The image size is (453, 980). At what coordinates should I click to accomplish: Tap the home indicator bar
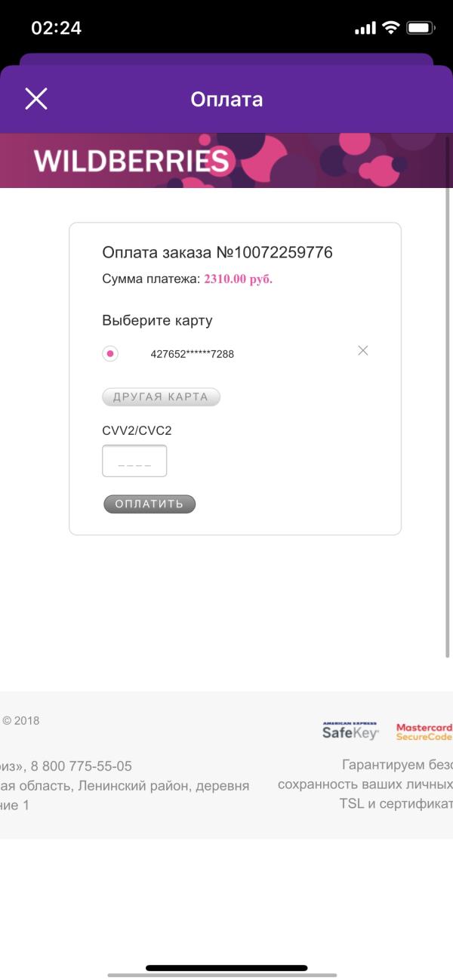click(226, 968)
